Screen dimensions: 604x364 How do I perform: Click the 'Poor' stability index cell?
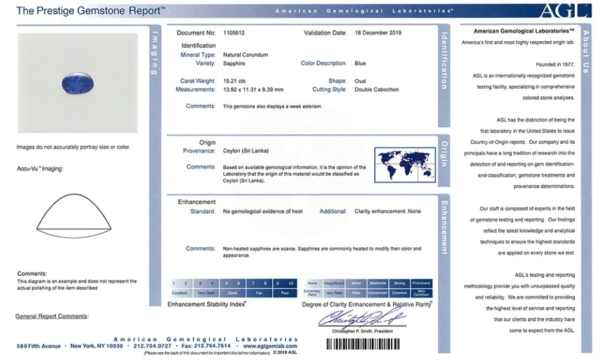(x=284, y=293)
